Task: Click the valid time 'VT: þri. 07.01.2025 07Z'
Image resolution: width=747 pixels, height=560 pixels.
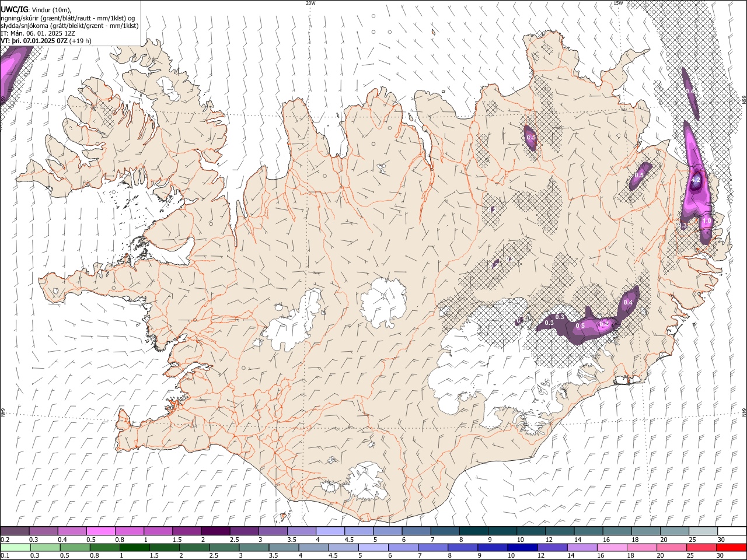Action: point(34,41)
